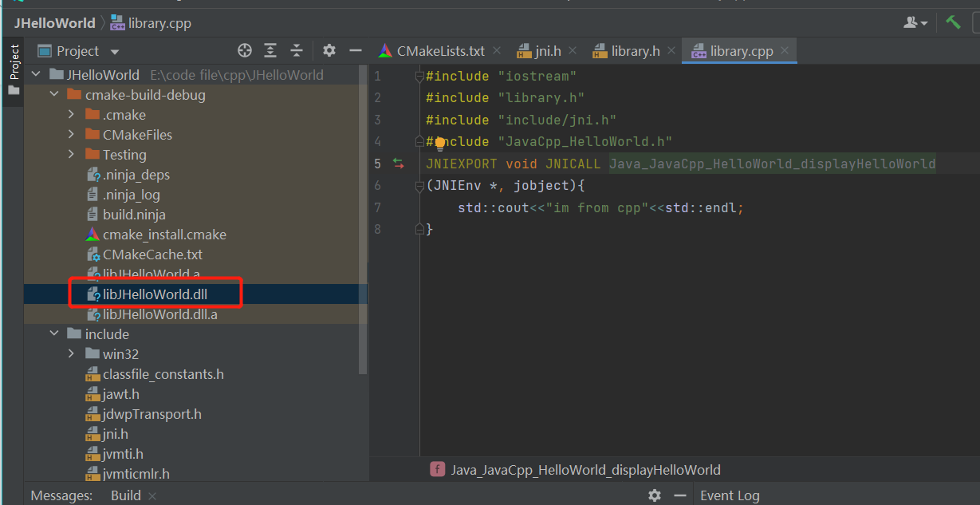Open Messages panel settings gear
Viewport: 980px width, 505px height.
point(655,495)
